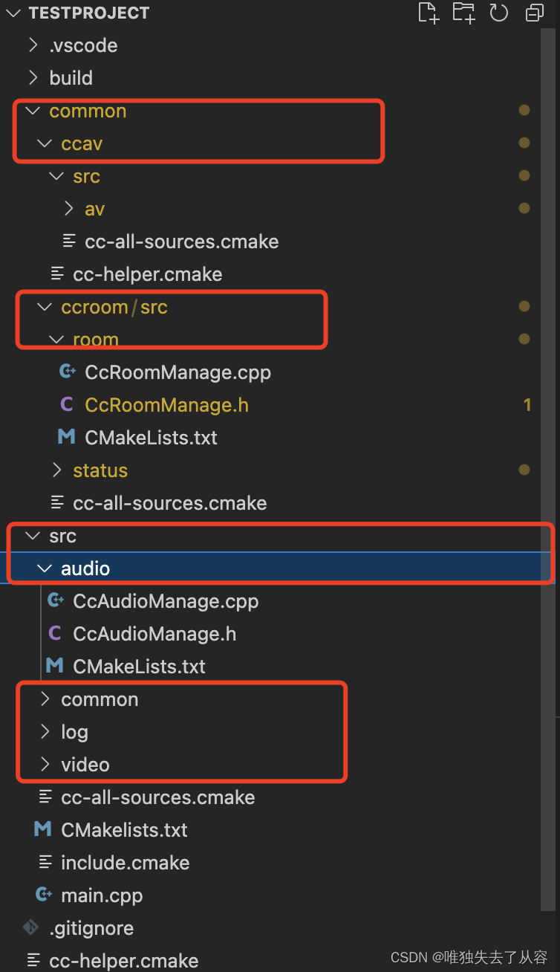This screenshot has height=972, width=560.
Task: Select the audio folder in the tree
Action: [86, 568]
